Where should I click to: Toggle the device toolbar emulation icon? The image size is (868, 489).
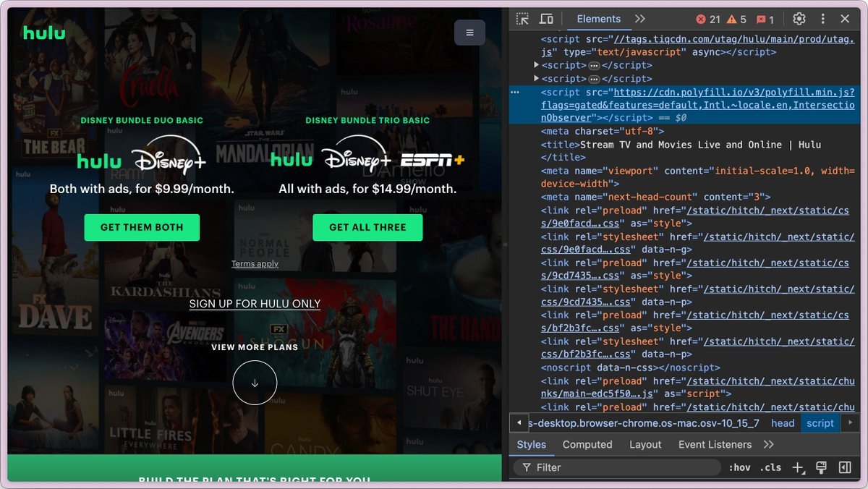546,20
